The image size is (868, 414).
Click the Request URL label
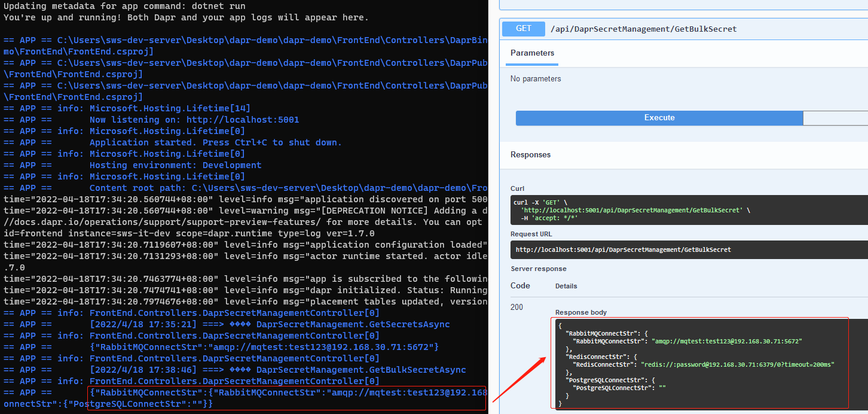click(531, 234)
